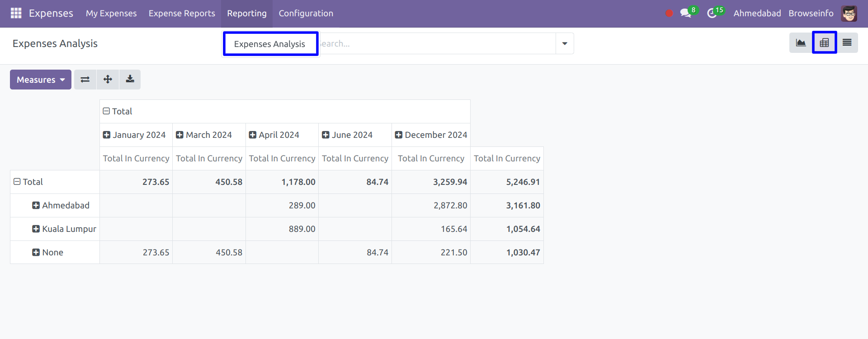
Task: Open the Measures dropdown
Action: 41,80
